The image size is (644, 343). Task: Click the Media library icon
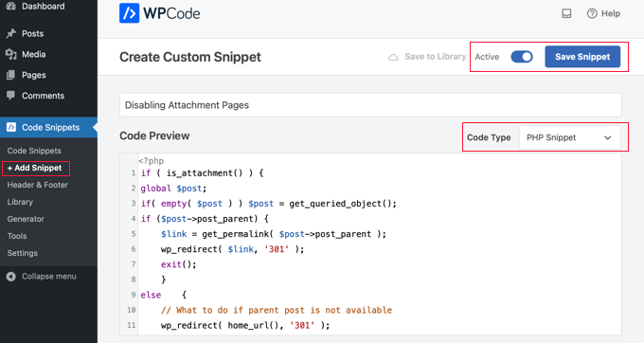tap(11, 54)
